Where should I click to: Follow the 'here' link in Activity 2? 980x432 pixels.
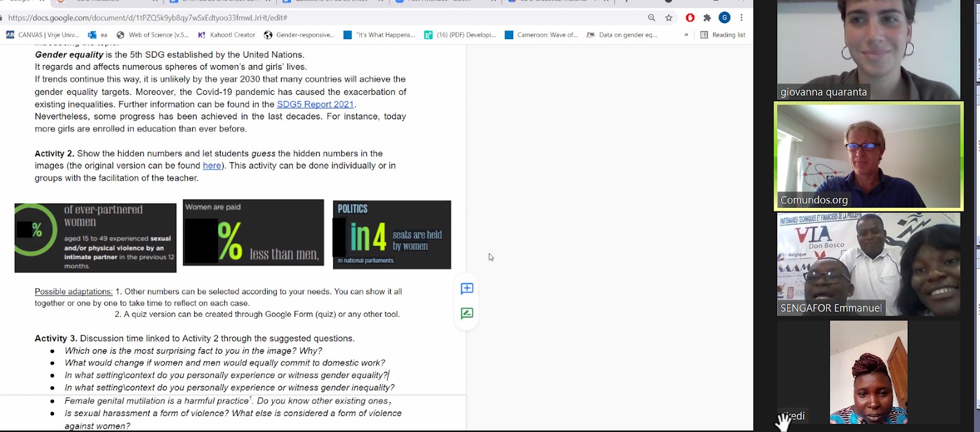click(x=212, y=165)
